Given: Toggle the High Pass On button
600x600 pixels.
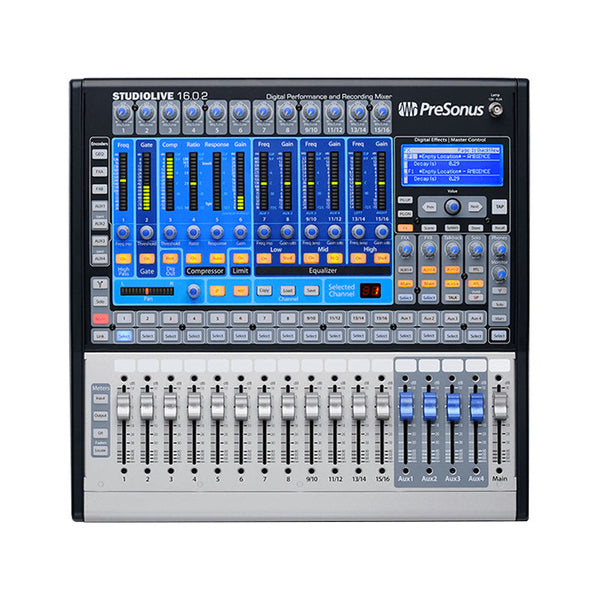Looking at the screenshot, I should [123, 259].
